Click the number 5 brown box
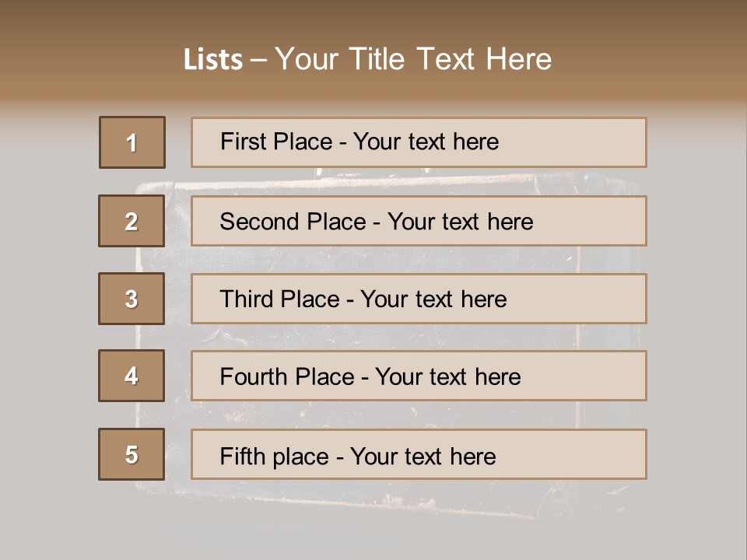Image resolution: width=747 pixels, height=560 pixels. pyautogui.click(x=132, y=454)
